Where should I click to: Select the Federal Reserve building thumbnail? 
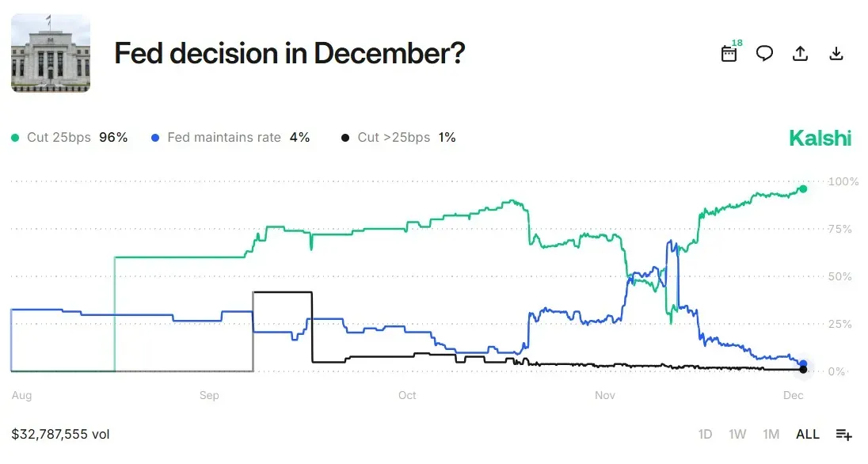(x=51, y=54)
